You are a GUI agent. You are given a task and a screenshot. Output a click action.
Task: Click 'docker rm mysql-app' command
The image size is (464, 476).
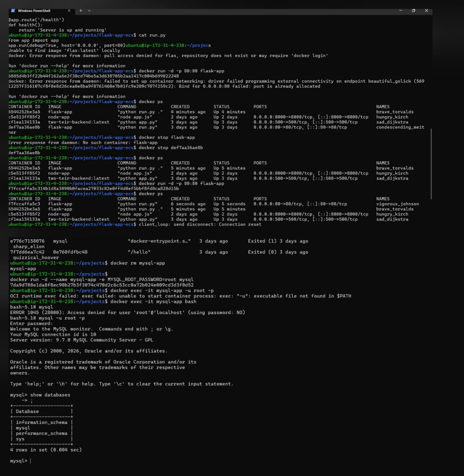click(x=138, y=263)
